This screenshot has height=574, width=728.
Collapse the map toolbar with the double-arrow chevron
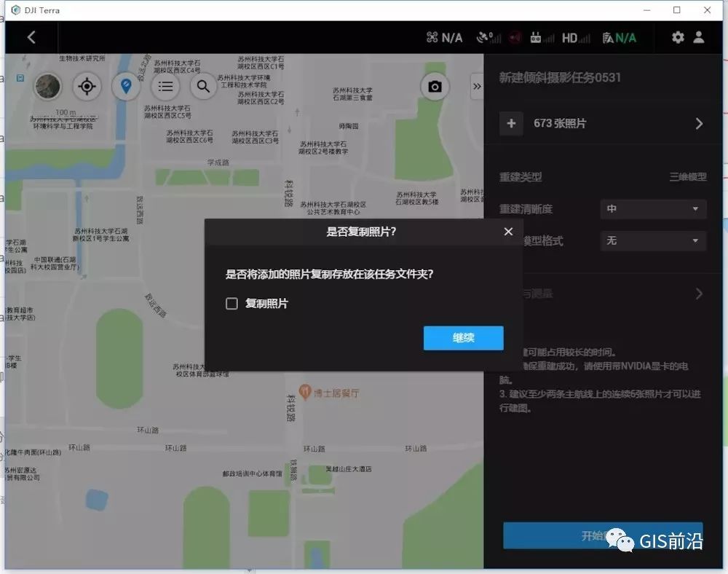click(477, 86)
